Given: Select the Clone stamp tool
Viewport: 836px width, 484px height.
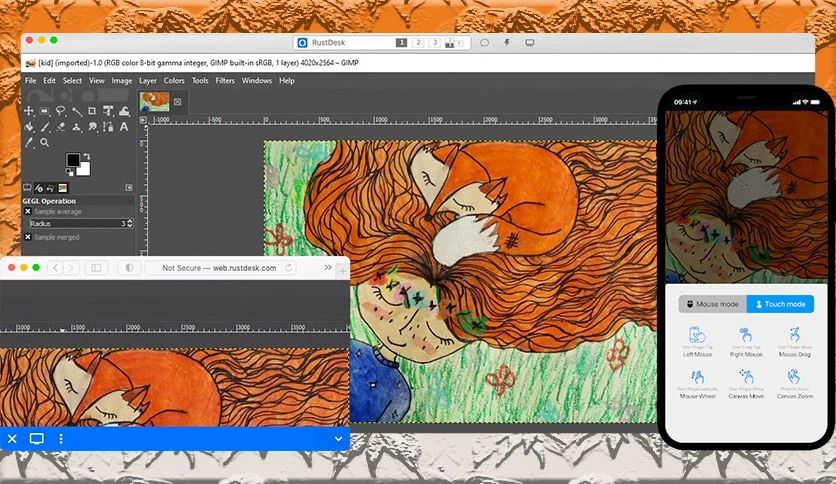Looking at the screenshot, I should click(77, 127).
